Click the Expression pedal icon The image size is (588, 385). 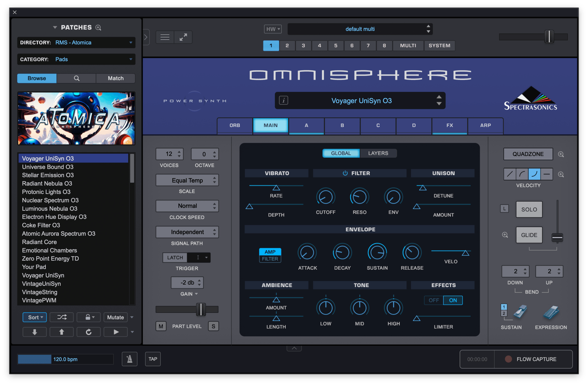[551, 312]
